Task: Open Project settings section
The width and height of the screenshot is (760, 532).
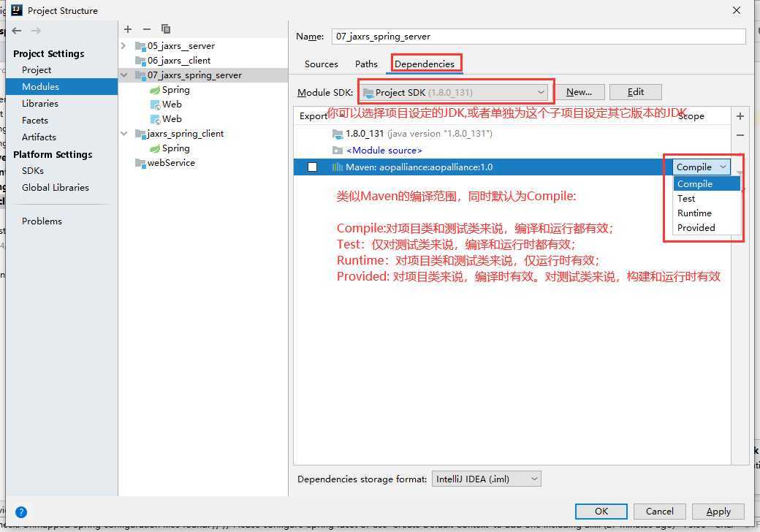Action: [37, 69]
